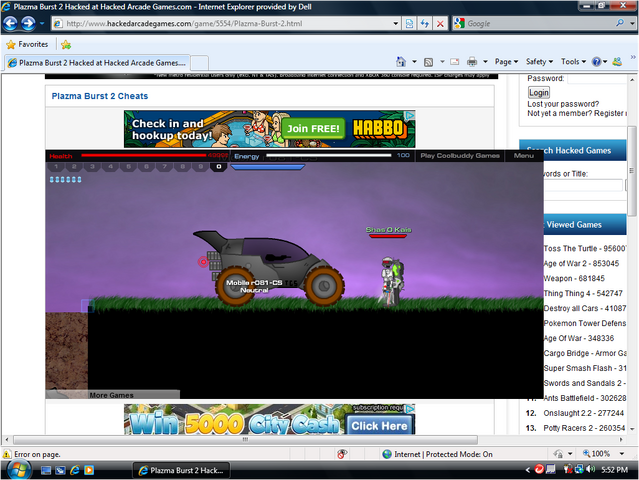The image size is (639, 480).
Task: Click the Compatibility View icon
Action: pos(410,24)
